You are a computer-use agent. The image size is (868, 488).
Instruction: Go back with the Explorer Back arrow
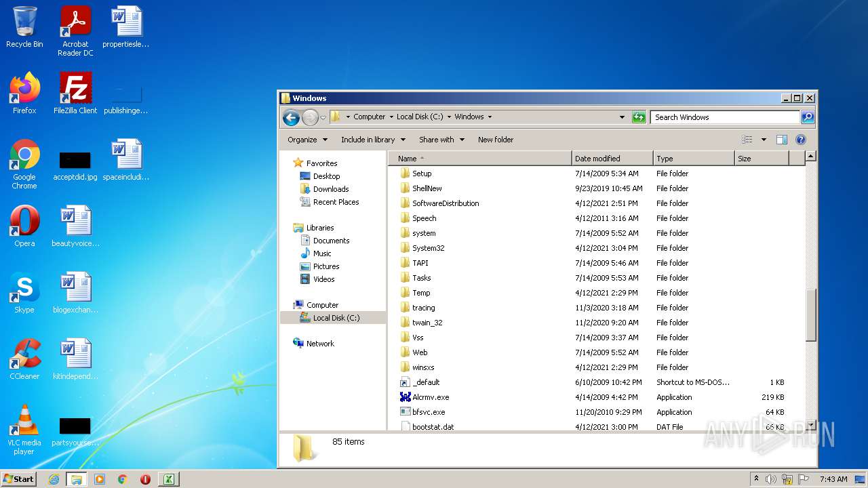(292, 117)
